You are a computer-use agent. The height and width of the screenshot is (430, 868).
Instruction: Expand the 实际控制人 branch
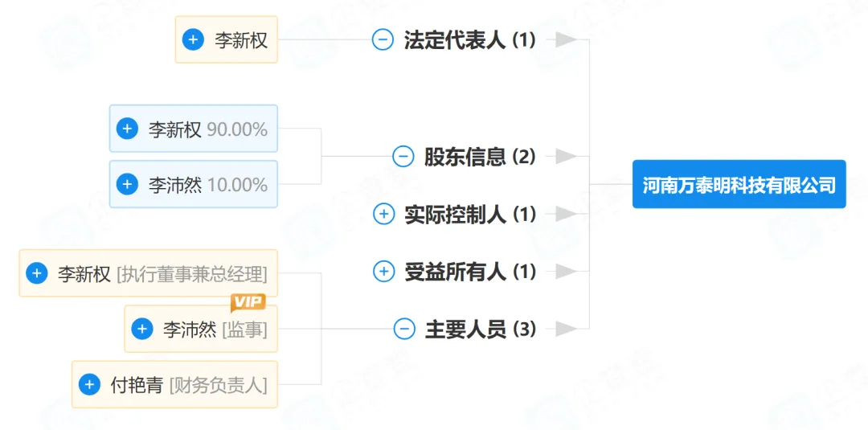click(x=384, y=214)
